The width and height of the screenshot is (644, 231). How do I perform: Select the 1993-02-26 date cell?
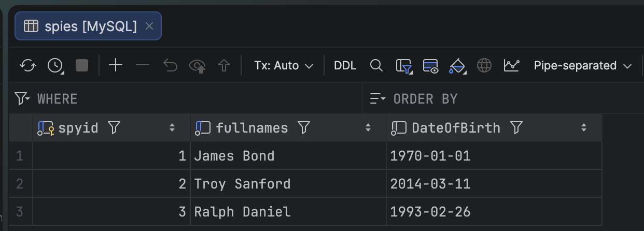494,212
